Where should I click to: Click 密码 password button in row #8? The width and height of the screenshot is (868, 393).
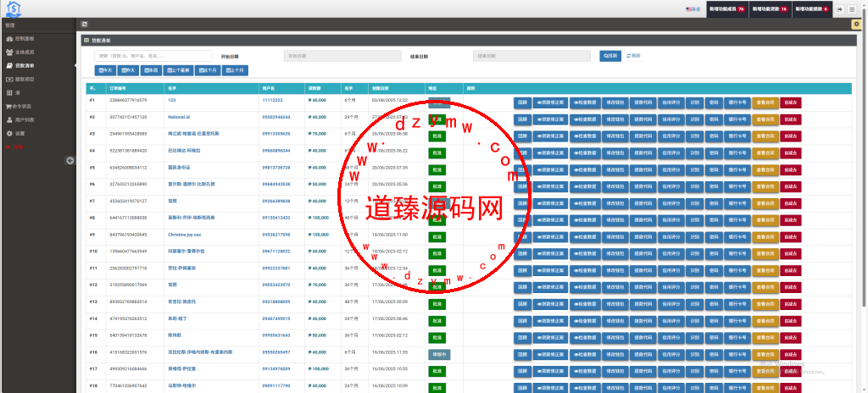[714, 219]
